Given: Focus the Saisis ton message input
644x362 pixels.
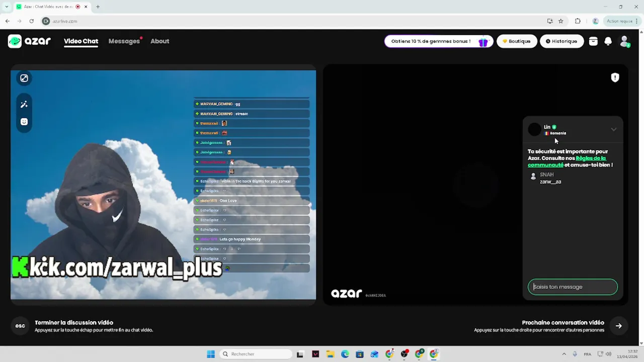Looking at the screenshot, I should pyautogui.click(x=573, y=287).
